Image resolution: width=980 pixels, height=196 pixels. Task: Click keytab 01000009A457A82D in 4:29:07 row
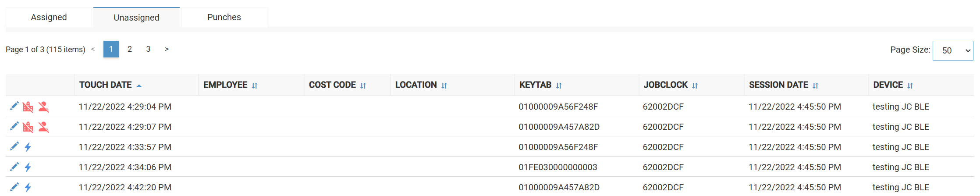[x=559, y=127]
